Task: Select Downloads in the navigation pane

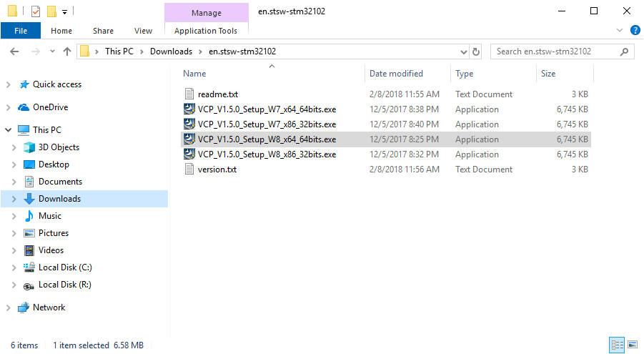Action: 59,199
